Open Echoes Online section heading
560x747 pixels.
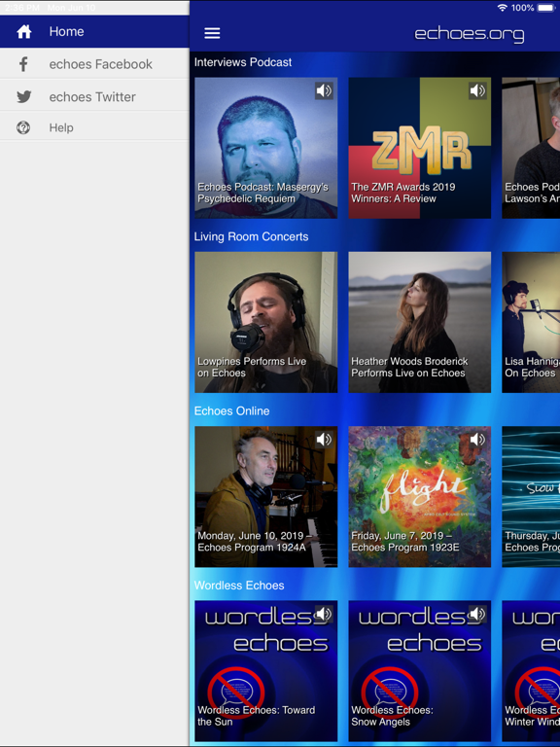(x=231, y=410)
